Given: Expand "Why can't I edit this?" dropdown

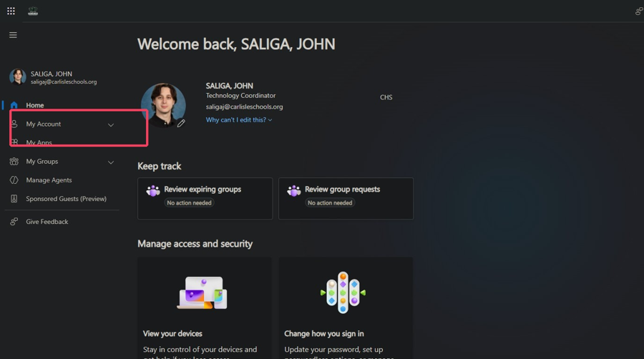Looking at the screenshot, I should point(238,120).
